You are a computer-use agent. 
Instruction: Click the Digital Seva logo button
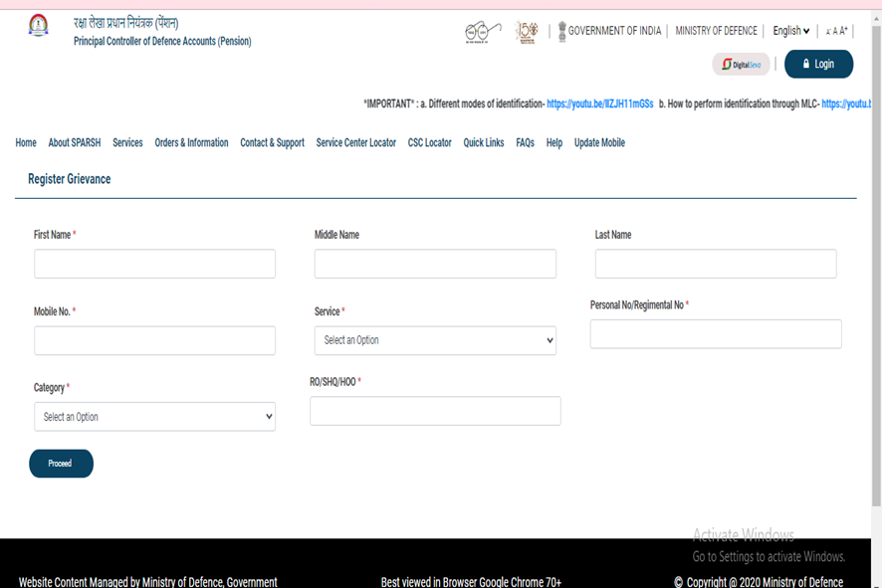741,64
